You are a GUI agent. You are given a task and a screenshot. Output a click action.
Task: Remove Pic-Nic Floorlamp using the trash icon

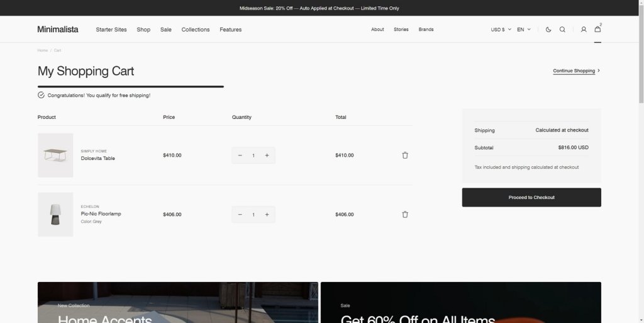tap(405, 215)
